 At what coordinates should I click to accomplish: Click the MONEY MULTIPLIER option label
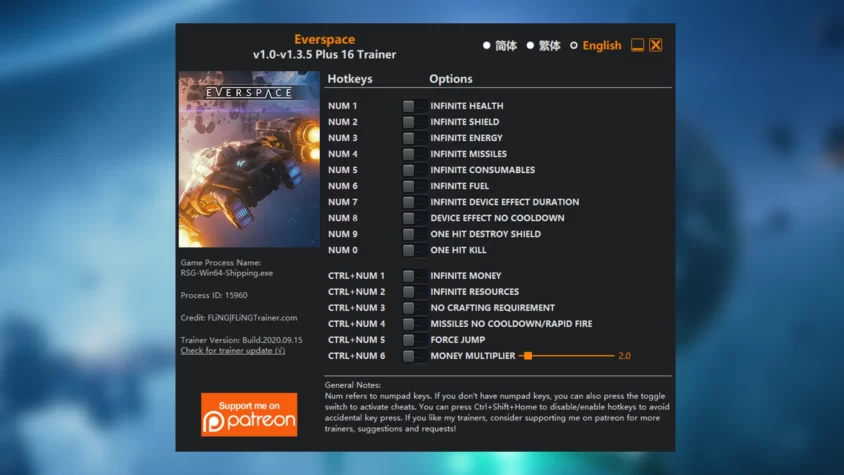473,356
